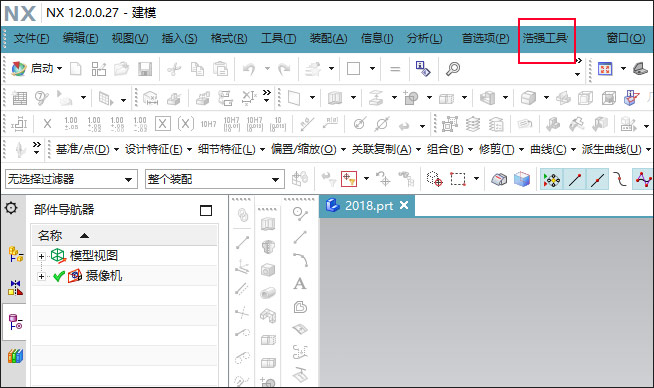Expand the 摄像机 tree node
654x388 pixels.
click(x=41, y=276)
